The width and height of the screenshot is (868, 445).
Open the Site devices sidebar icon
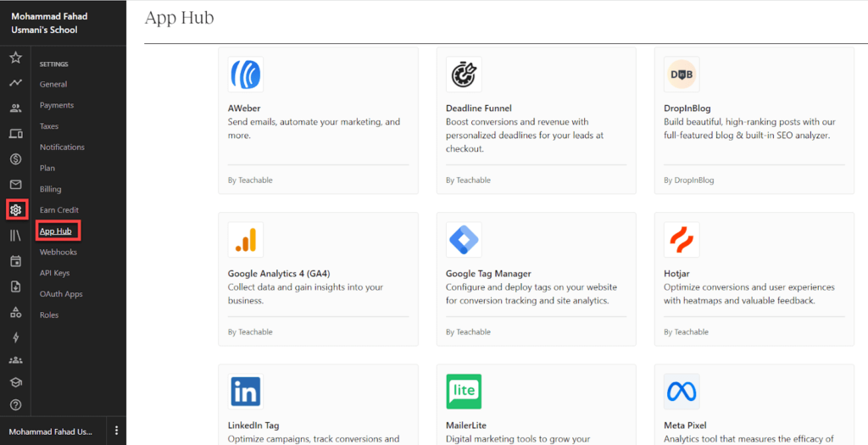tap(15, 134)
